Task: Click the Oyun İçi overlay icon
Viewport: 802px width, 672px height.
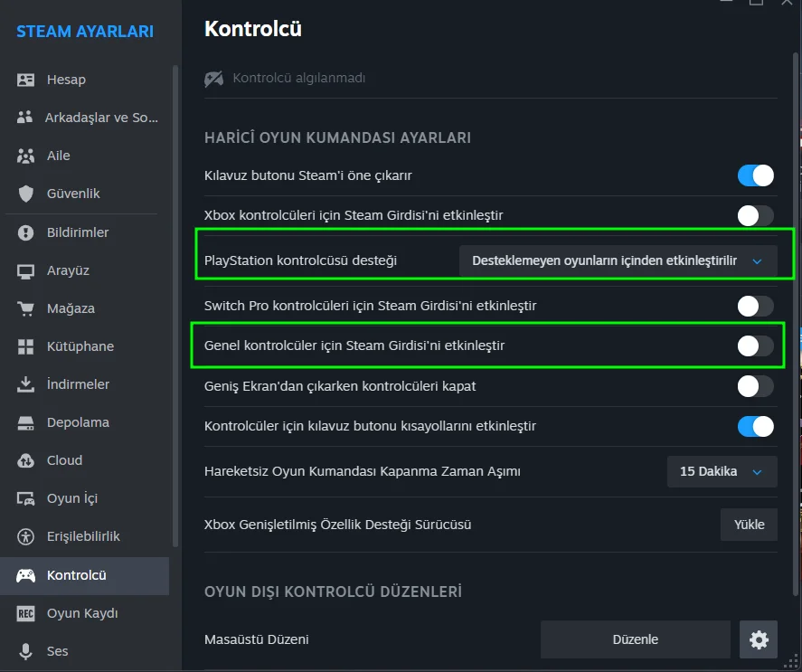Action: pos(25,498)
